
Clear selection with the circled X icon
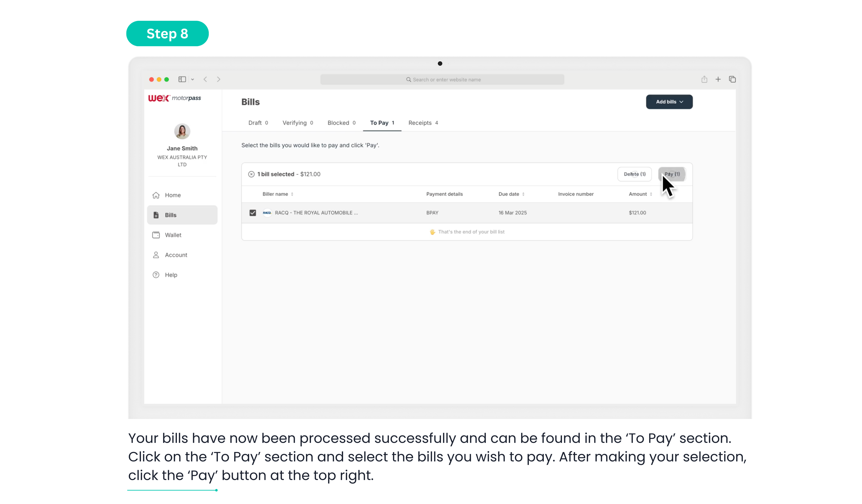[x=251, y=174]
